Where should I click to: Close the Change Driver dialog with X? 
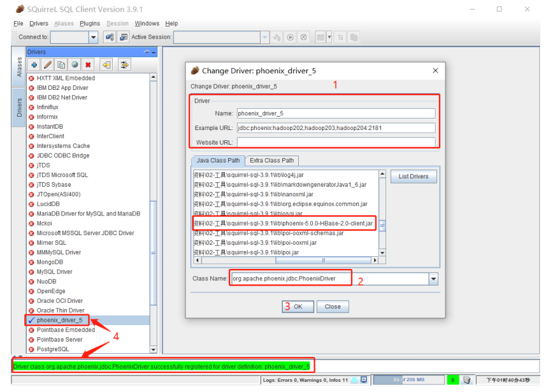pos(435,71)
